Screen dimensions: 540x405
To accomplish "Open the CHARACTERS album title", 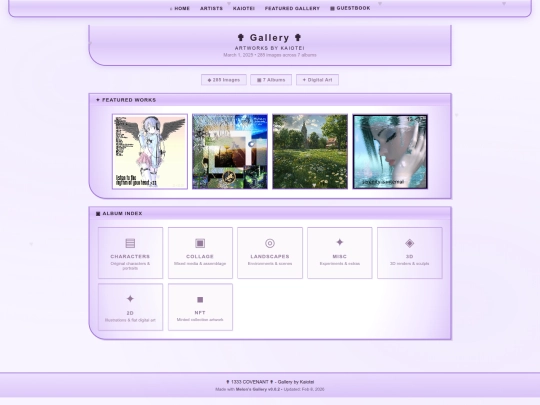I will pyautogui.click(x=130, y=257).
